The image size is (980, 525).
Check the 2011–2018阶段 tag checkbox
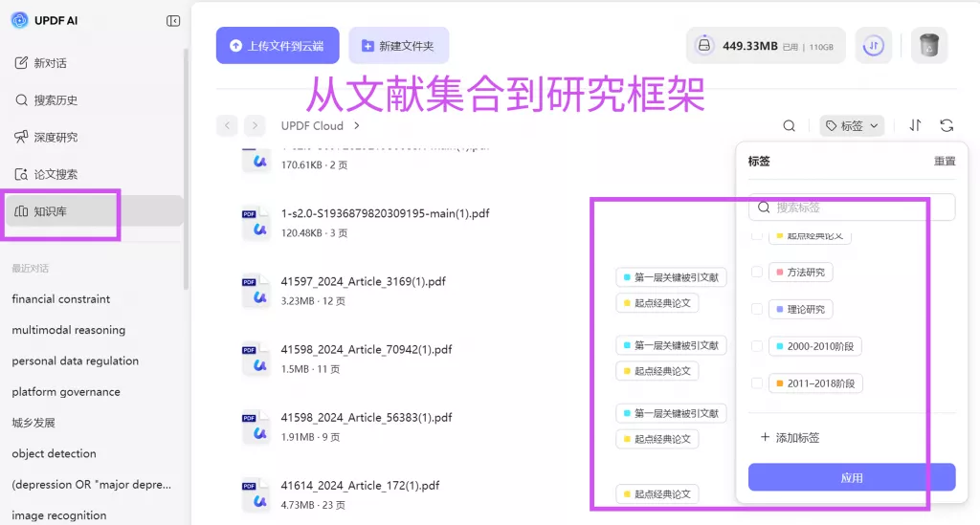click(x=757, y=383)
